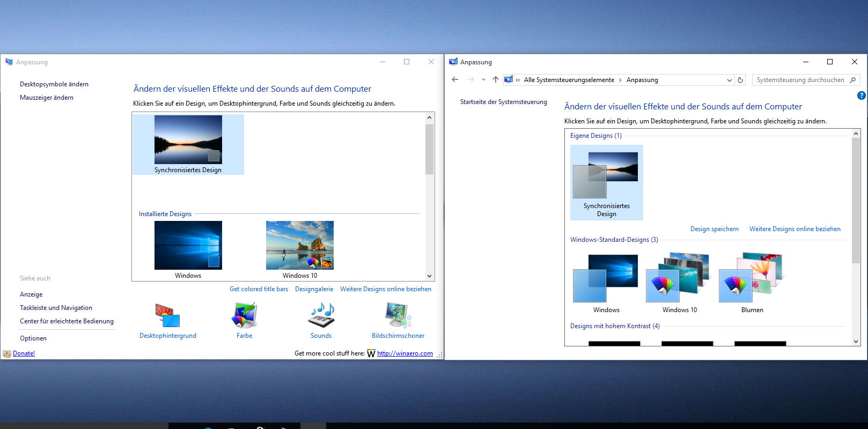868x429 pixels.
Task: Click the left theme list scrollbar thumb
Action: 429,149
